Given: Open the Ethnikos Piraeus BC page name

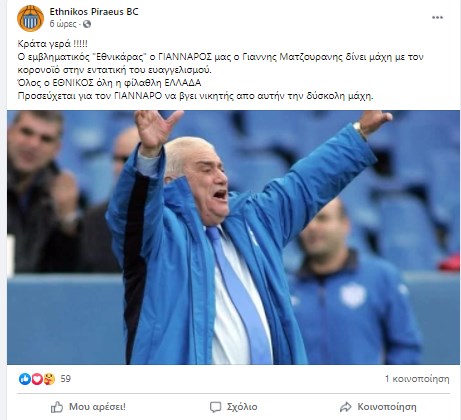Looking at the screenshot, I should pyautogui.click(x=94, y=12).
